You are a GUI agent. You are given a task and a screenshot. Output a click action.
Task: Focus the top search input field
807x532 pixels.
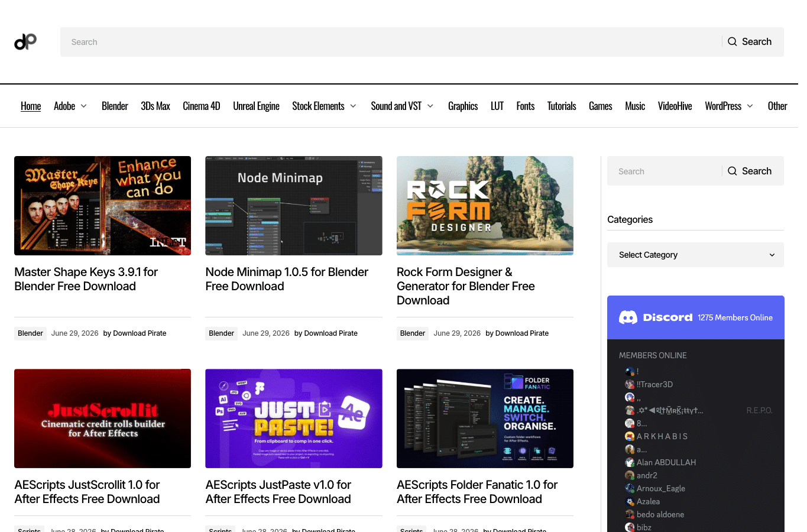[x=390, y=42]
